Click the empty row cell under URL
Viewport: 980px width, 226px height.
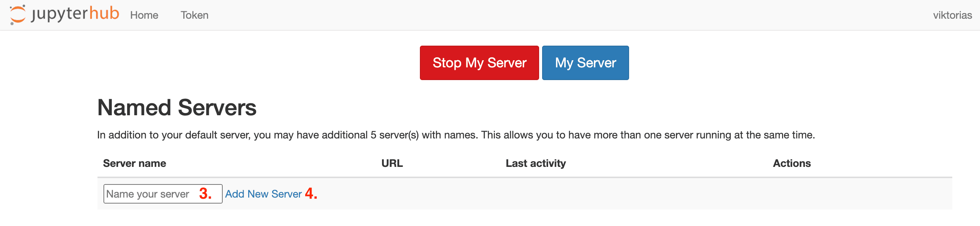click(x=391, y=194)
